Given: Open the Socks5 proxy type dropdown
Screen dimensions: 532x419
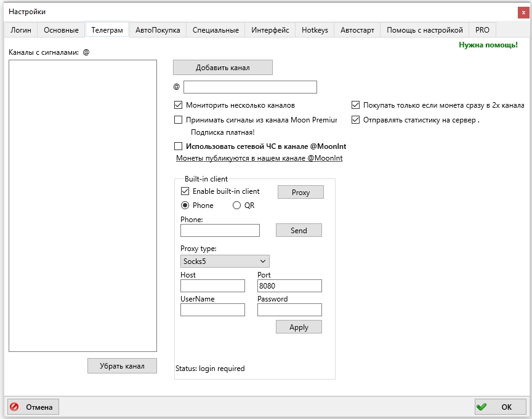Looking at the screenshot, I should [x=225, y=261].
